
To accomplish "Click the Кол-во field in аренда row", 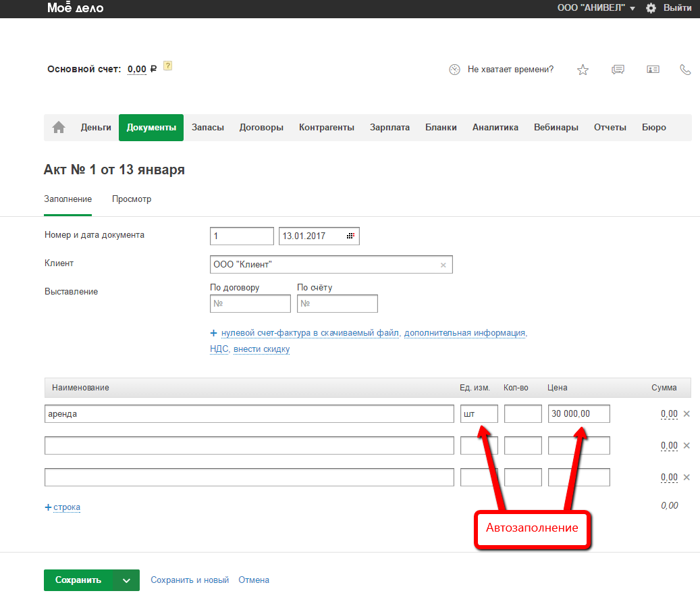I will point(522,413).
